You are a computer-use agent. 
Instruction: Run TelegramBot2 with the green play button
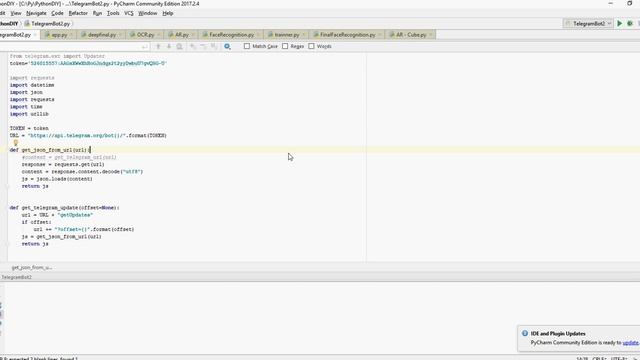coord(619,24)
